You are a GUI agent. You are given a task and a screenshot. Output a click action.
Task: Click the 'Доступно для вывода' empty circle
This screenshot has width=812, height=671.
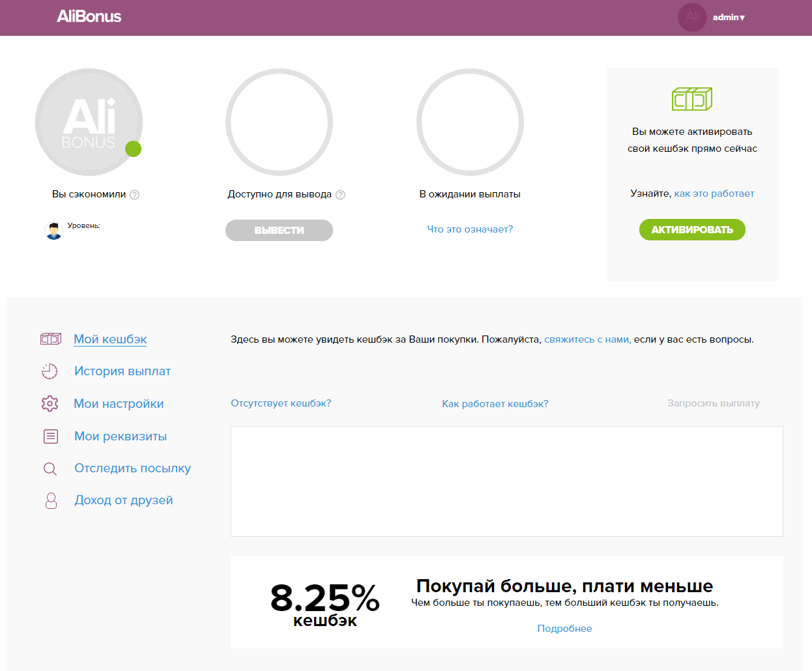pyautogui.click(x=279, y=122)
